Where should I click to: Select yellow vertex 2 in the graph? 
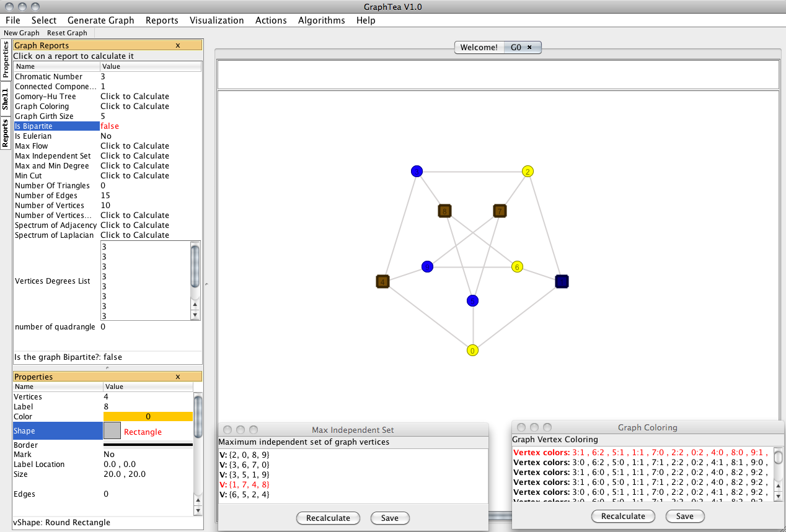528,172
